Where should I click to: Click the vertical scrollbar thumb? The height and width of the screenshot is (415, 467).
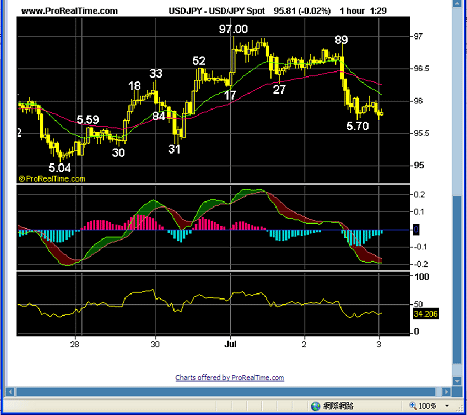[x=457, y=280]
